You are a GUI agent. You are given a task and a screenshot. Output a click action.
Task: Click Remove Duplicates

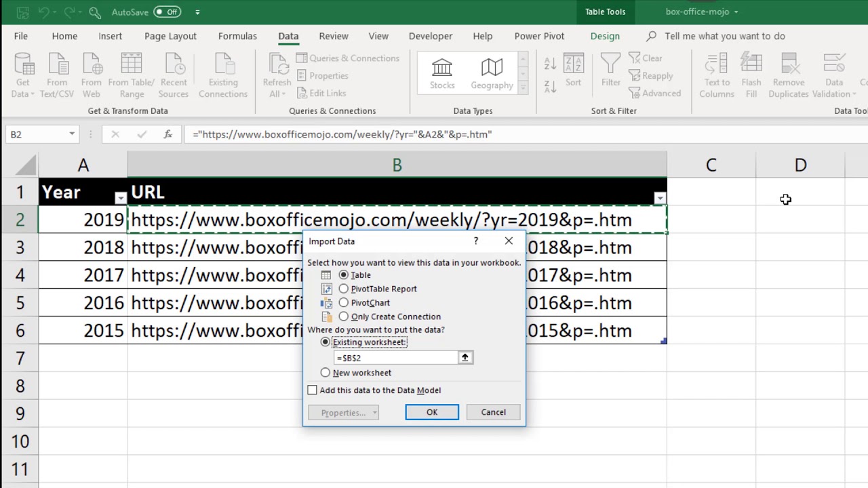click(x=789, y=75)
